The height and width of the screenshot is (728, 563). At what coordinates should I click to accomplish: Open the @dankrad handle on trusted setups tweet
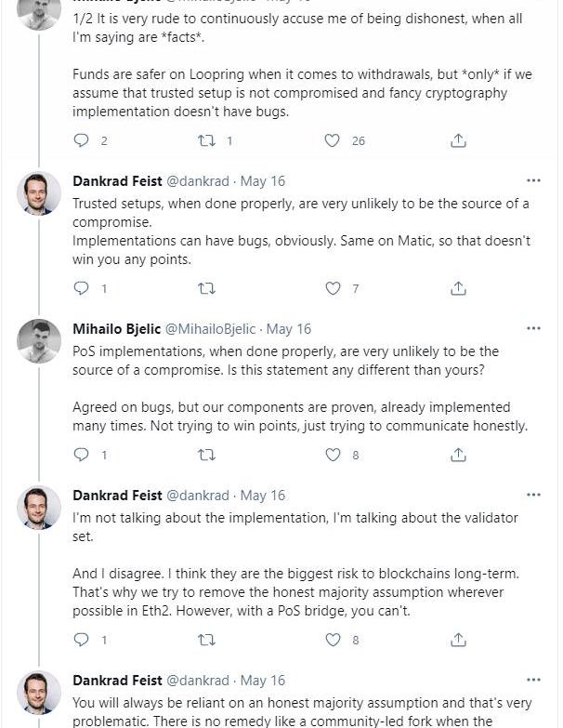[197, 181]
